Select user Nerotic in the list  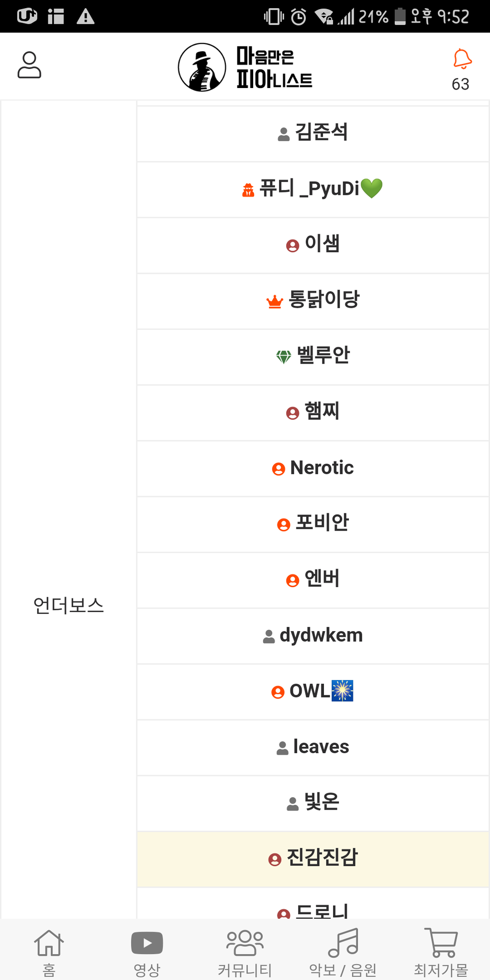pyautogui.click(x=313, y=468)
